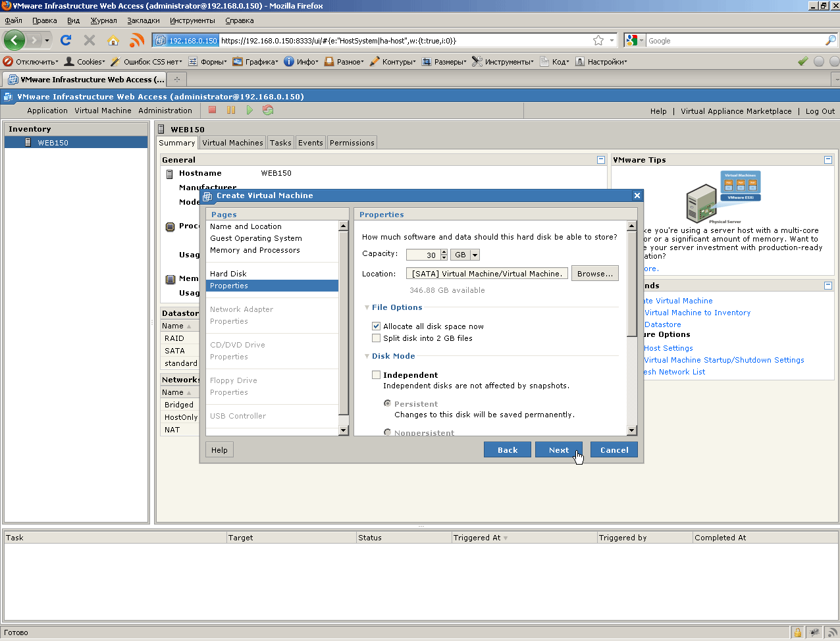Open the Forms (Формы) web developer menu
Viewport: 840px width, 641px height.
click(207, 61)
